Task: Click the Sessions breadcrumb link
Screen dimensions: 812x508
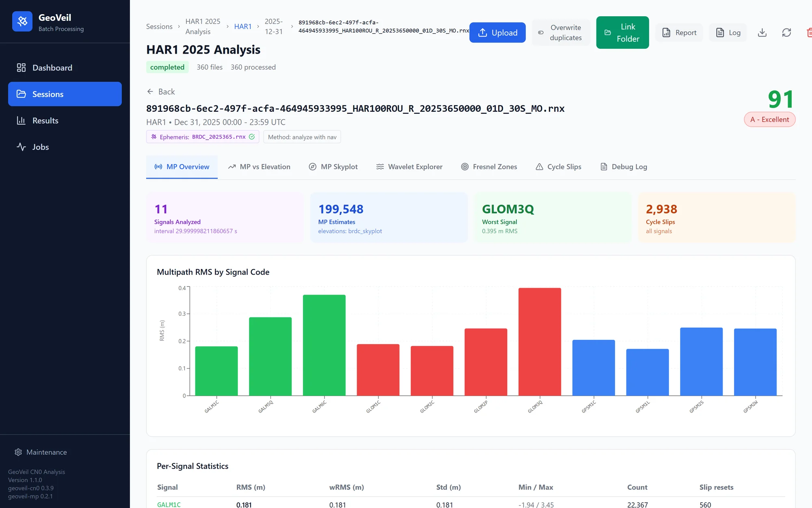Action: [159, 26]
